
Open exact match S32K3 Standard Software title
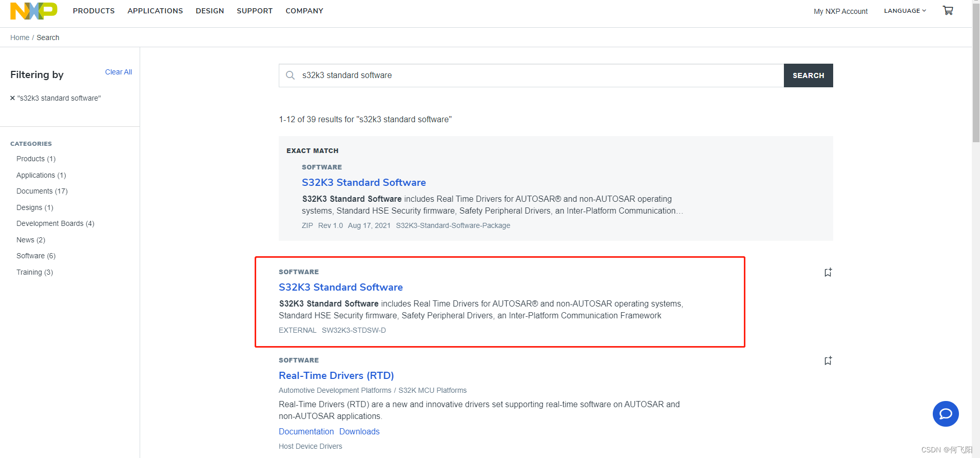click(x=364, y=182)
